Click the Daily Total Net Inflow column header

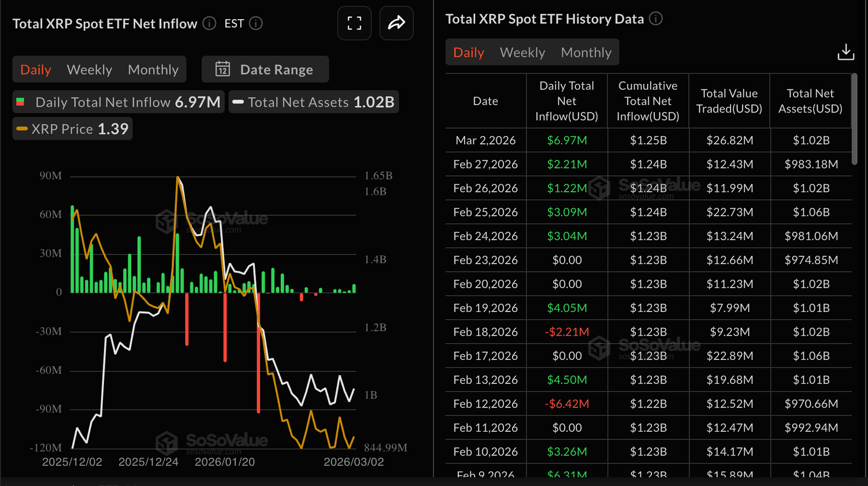click(x=566, y=101)
